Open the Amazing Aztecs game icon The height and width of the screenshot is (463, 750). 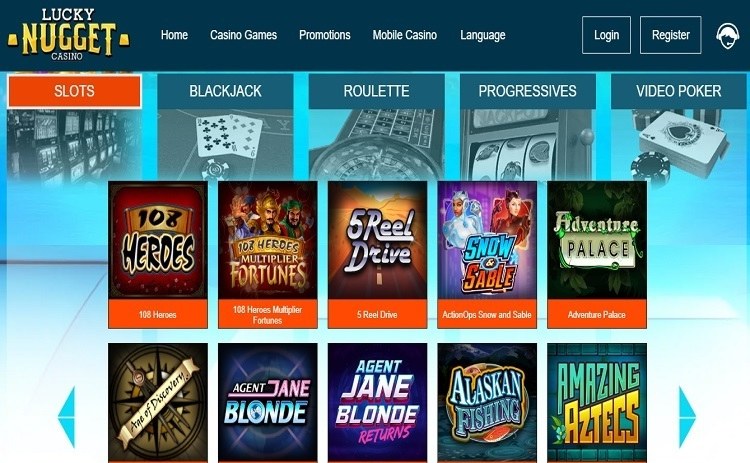[597, 402]
